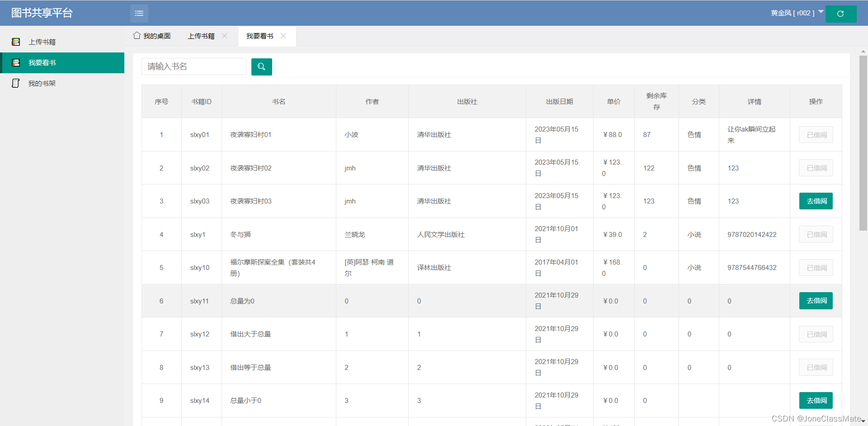This screenshot has height=426, width=868.
Task: Collapse the sidebar via the menu toggle
Action: [x=139, y=13]
